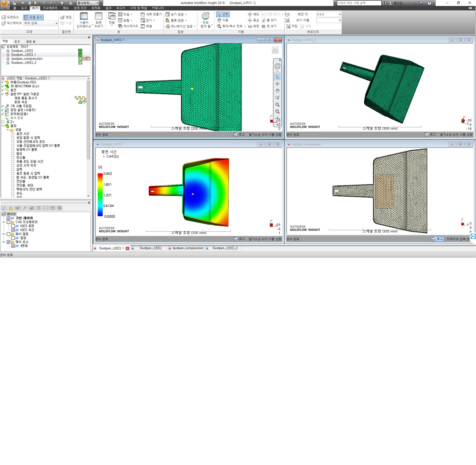Open the 메쉬 ribbon tab
The width and height of the screenshot is (476, 465).
[x=66, y=8]
